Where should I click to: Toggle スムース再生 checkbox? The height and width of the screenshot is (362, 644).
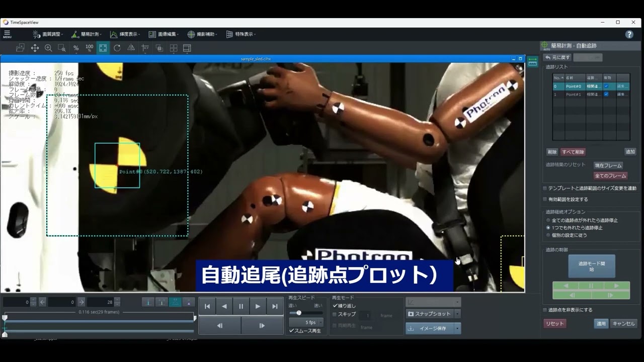coord(292,330)
